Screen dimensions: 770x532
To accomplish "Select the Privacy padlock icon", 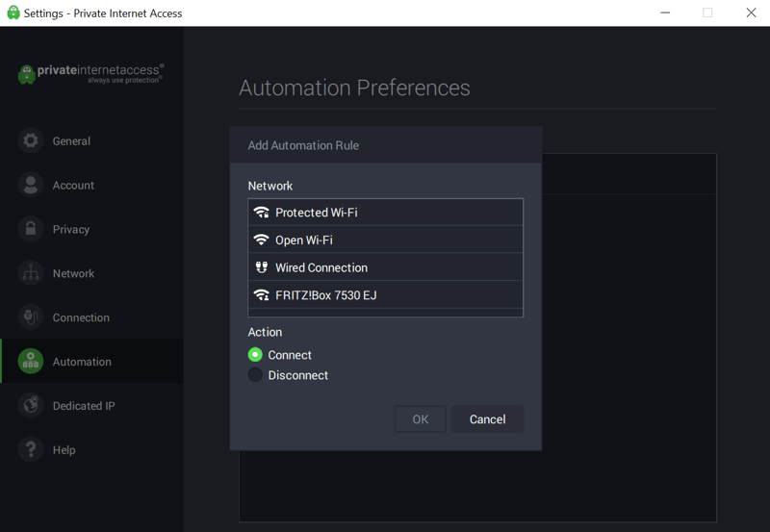I will click(x=31, y=229).
